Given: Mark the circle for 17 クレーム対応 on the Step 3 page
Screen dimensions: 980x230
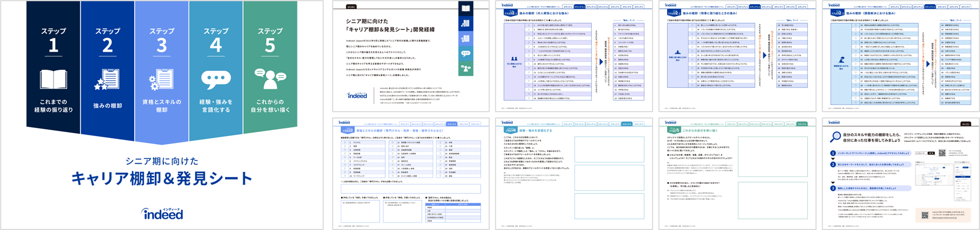Looking at the screenshot, I should (392, 165).
